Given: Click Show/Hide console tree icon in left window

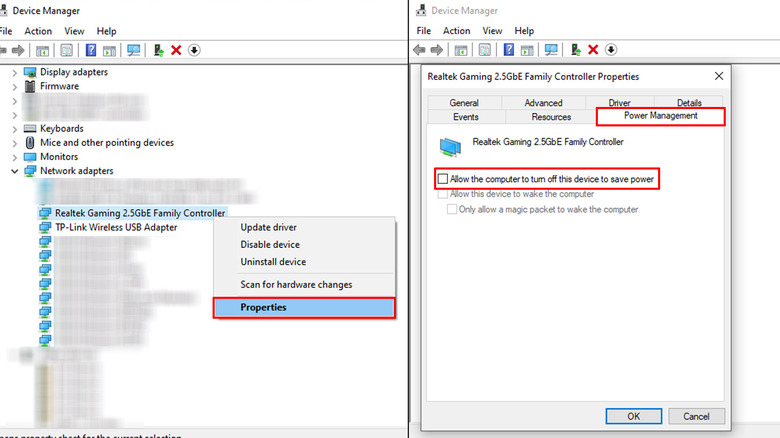Looking at the screenshot, I should click(42, 50).
